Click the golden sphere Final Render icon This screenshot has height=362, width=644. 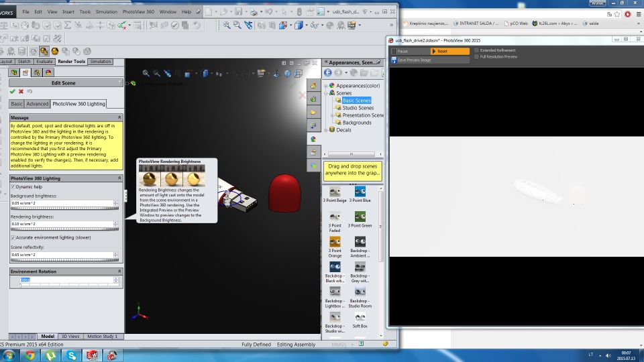(54, 52)
